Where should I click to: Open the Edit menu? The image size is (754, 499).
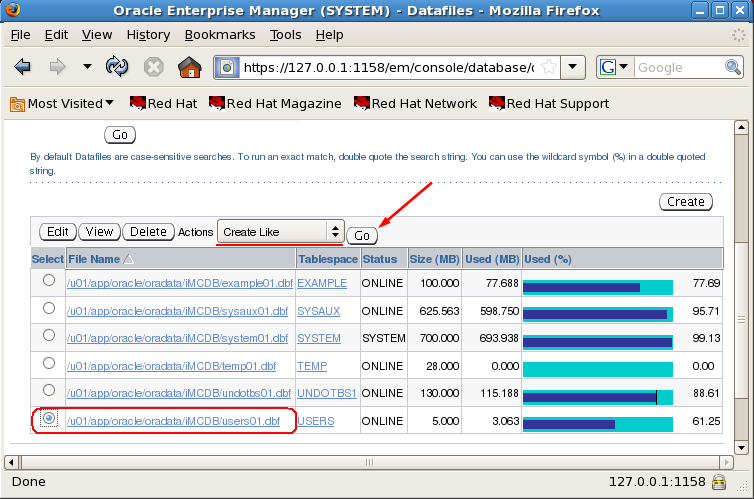click(x=56, y=35)
